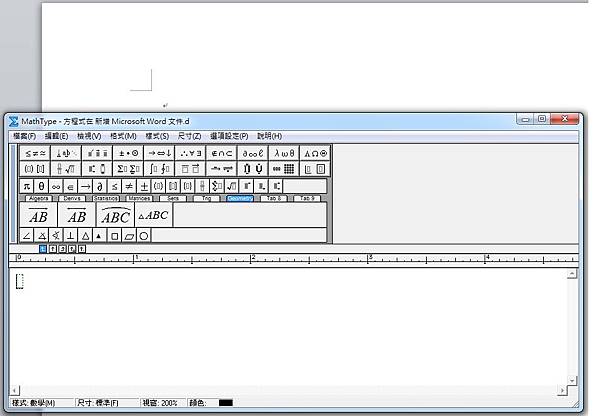Image resolution: width=600 pixels, height=416 pixels.
Task: Open the logical symbols ∴∀∃ palette
Action: pos(191,153)
